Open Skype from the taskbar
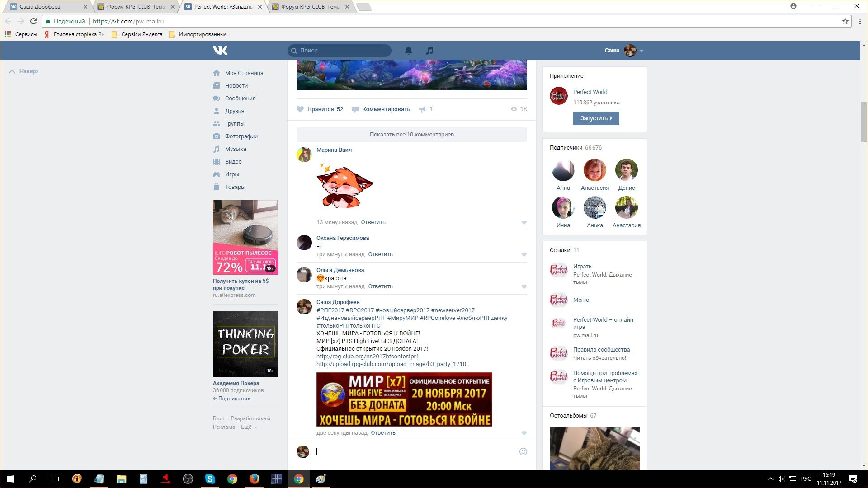Screen dimensions: 868x488 (x=210, y=479)
